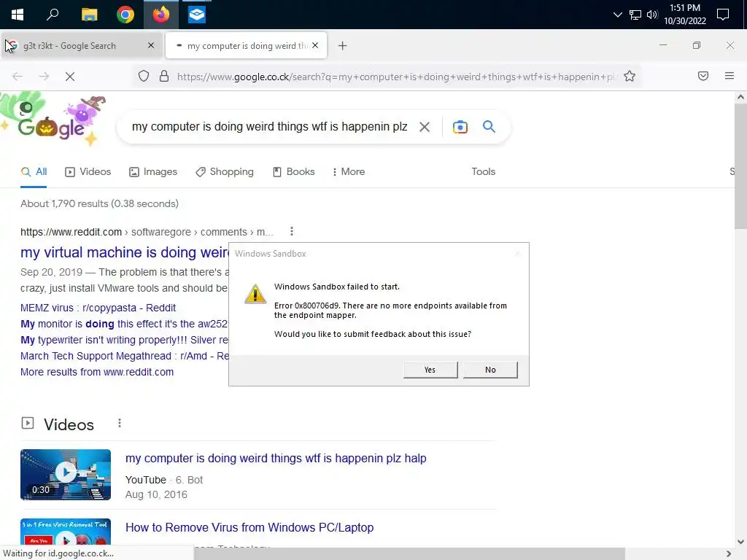The image size is (747, 560).
Task: Go to Google homepage via Halloween doodle
Action: pyautogui.click(x=53, y=119)
